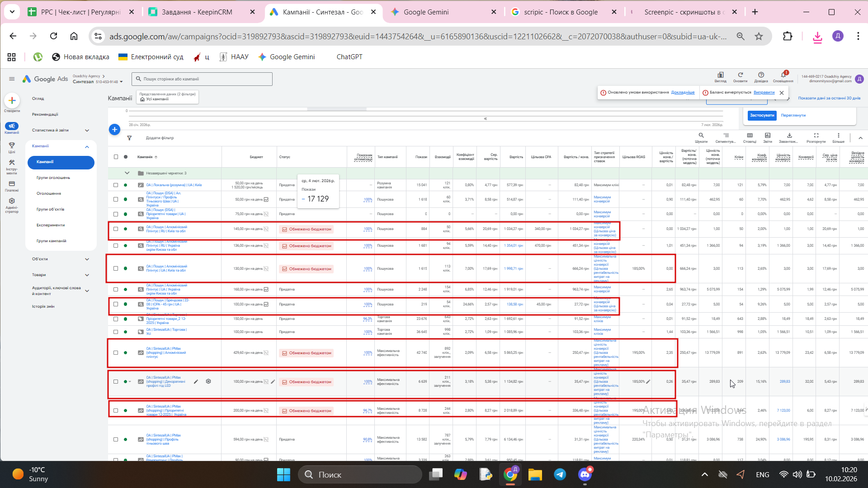Click the Стовпці columns icon
The width and height of the screenshot is (868, 488).
[x=750, y=136]
